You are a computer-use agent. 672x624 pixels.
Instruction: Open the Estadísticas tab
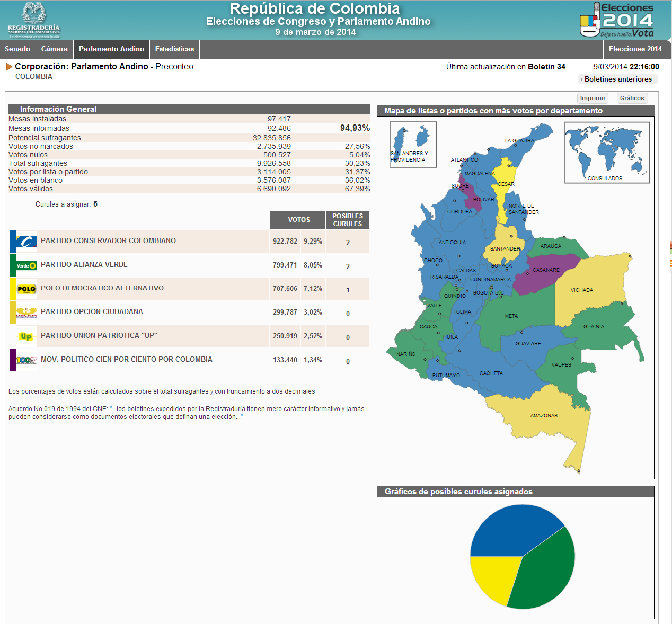[x=174, y=49]
